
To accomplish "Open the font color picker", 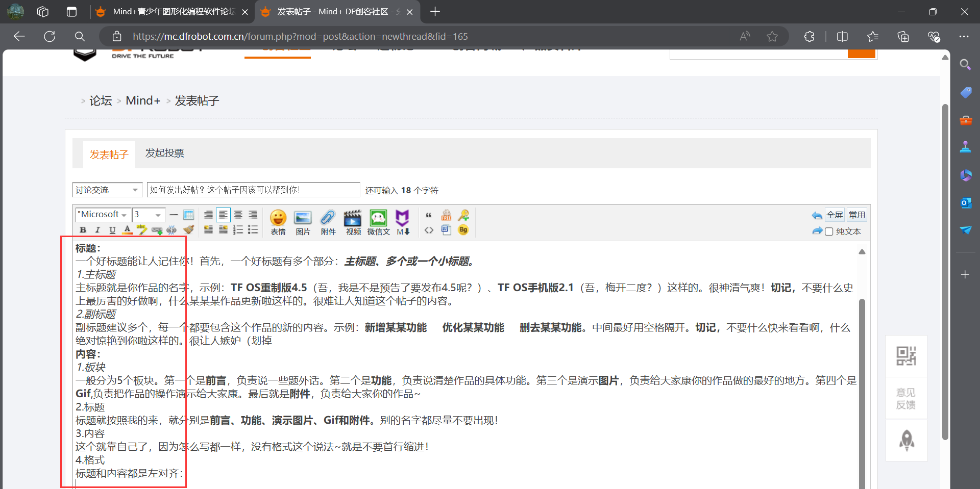I will (x=127, y=230).
